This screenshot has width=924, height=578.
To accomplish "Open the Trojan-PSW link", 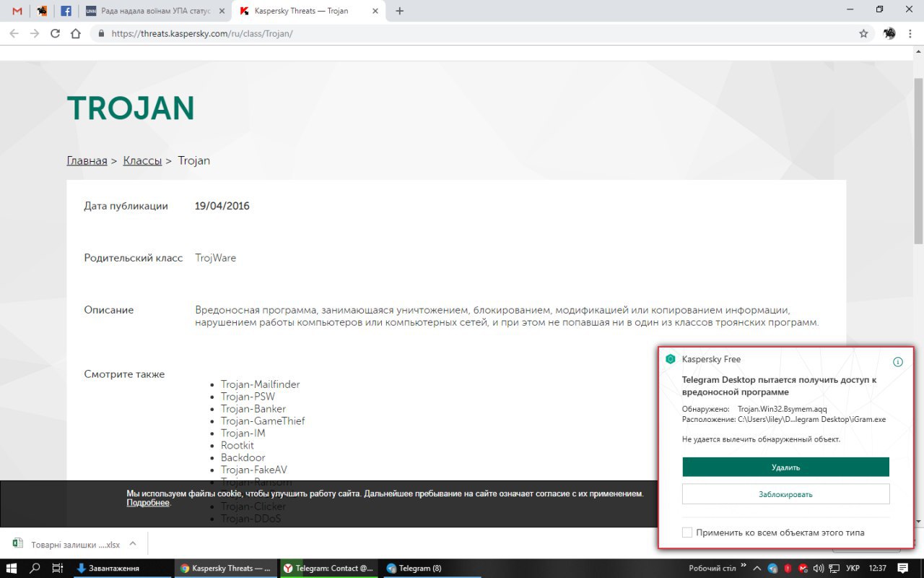I will point(248,397).
